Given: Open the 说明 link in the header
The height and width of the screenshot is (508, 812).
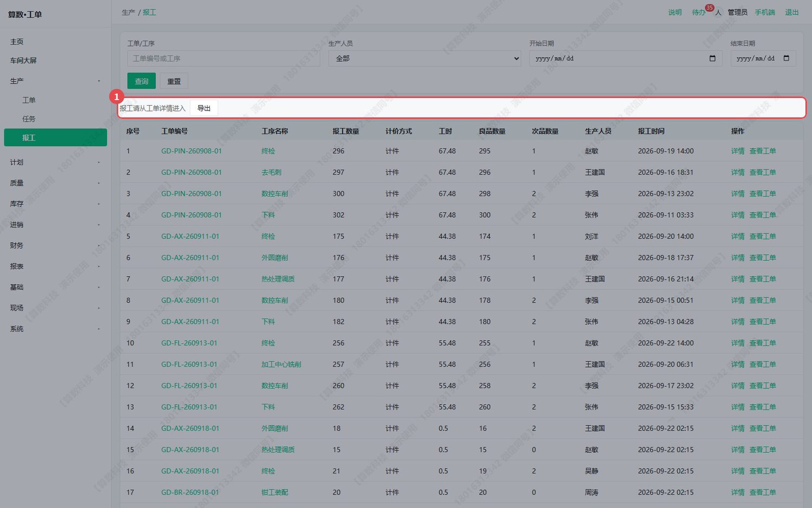Looking at the screenshot, I should pos(675,12).
